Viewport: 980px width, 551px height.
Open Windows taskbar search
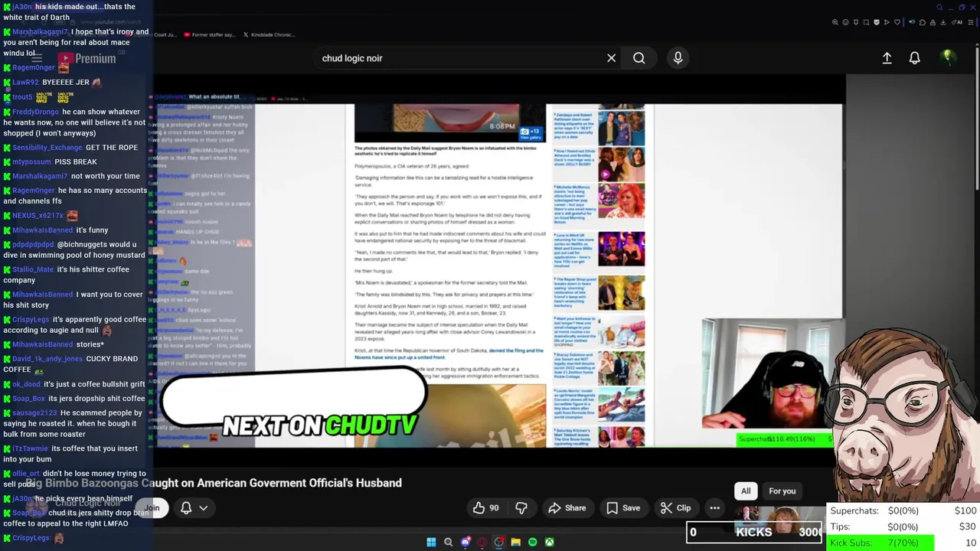(x=449, y=543)
